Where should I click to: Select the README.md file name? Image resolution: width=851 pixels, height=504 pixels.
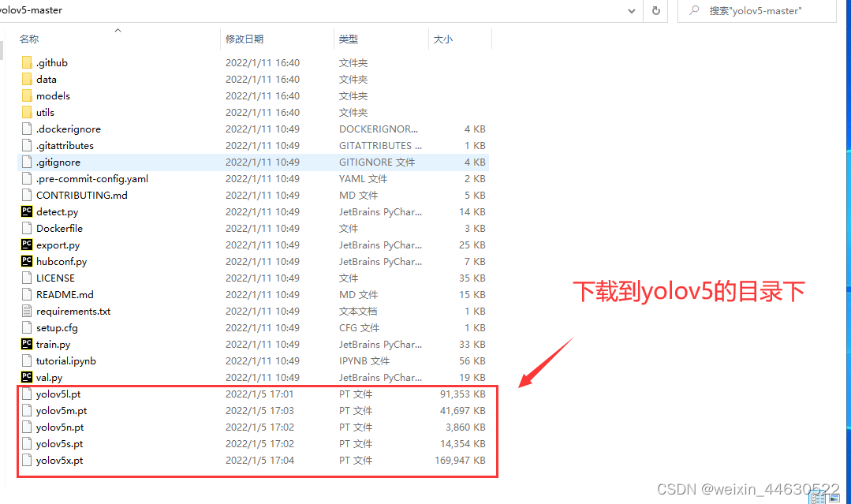click(x=65, y=294)
